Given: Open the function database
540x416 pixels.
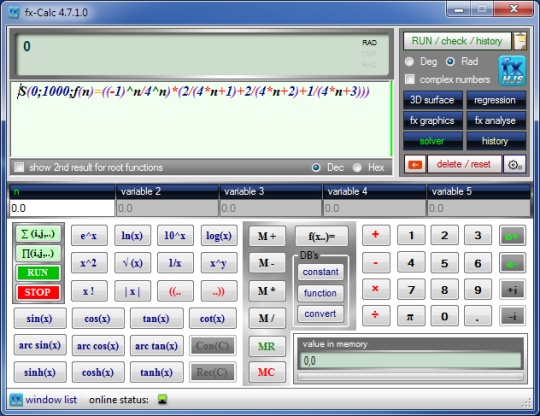Looking at the screenshot, I should [x=321, y=293].
